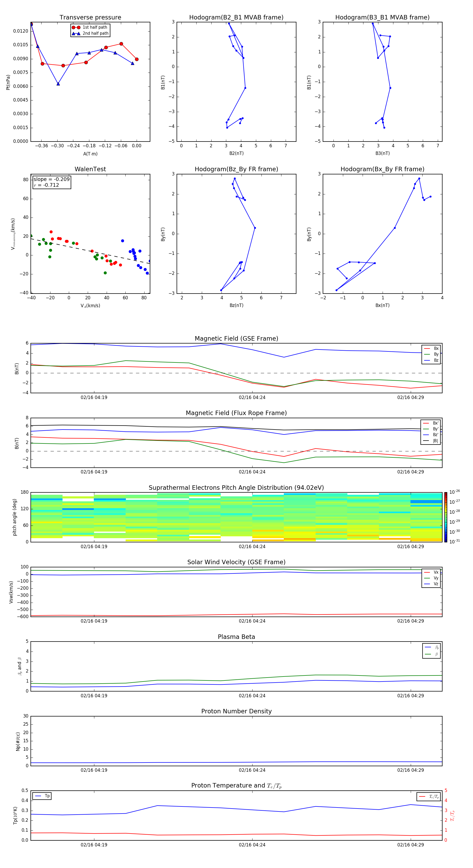Click the Bx' legend entry
Viewport: 473px width, 868px height.
(x=431, y=423)
